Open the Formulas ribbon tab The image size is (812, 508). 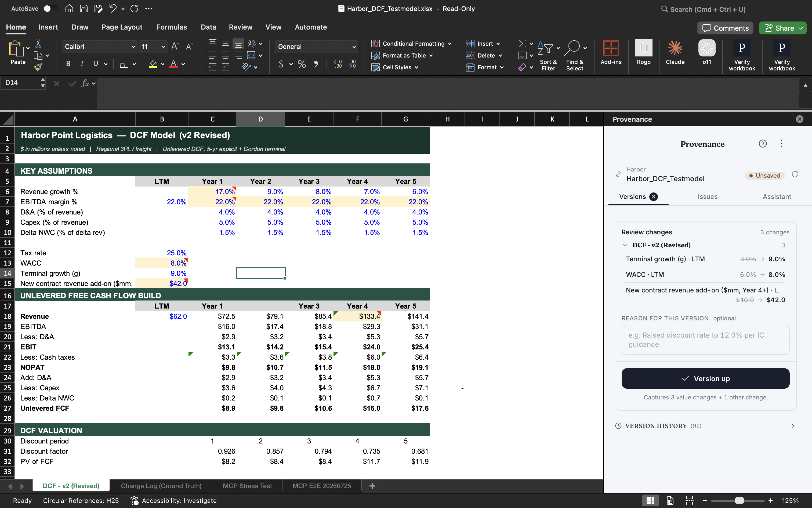(x=172, y=27)
